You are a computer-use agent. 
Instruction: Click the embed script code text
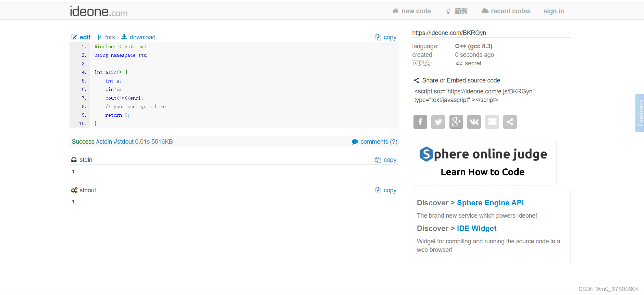474,95
